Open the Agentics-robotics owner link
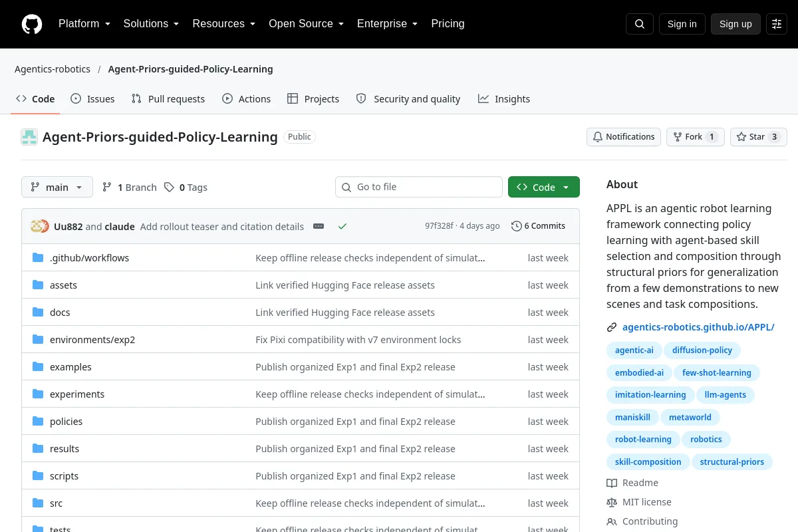Image resolution: width=798 pixels, height=532 pixels. point(53,69)
